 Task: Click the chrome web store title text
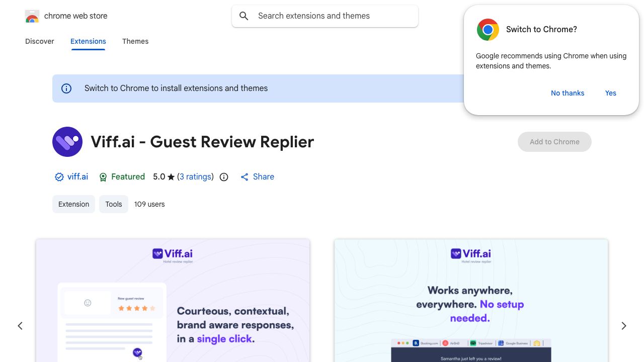[76, 16]
